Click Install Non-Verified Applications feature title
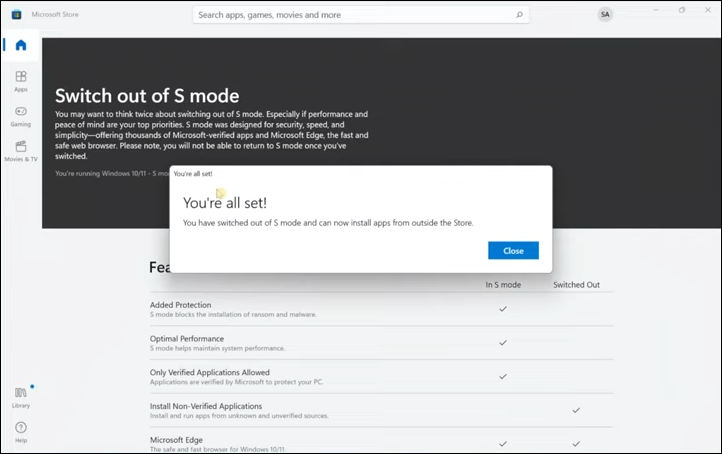The height and width of the screenshot is (454, 722). click(206, 406)
